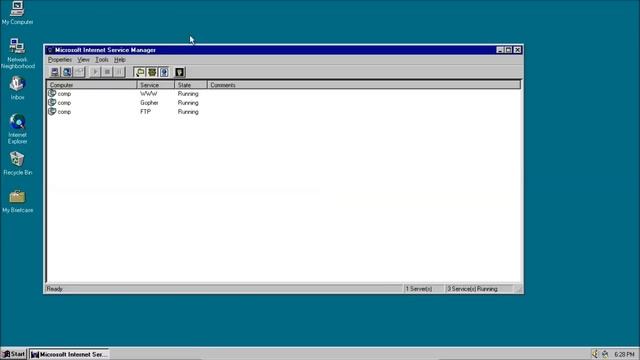Click the grayed-out Properties toolbar icon
Screen dimensions: 640x360
pos(79,72)
